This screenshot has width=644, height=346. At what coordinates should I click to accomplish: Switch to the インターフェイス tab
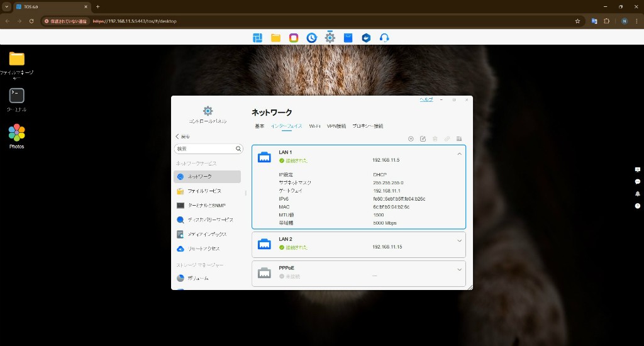286,126
